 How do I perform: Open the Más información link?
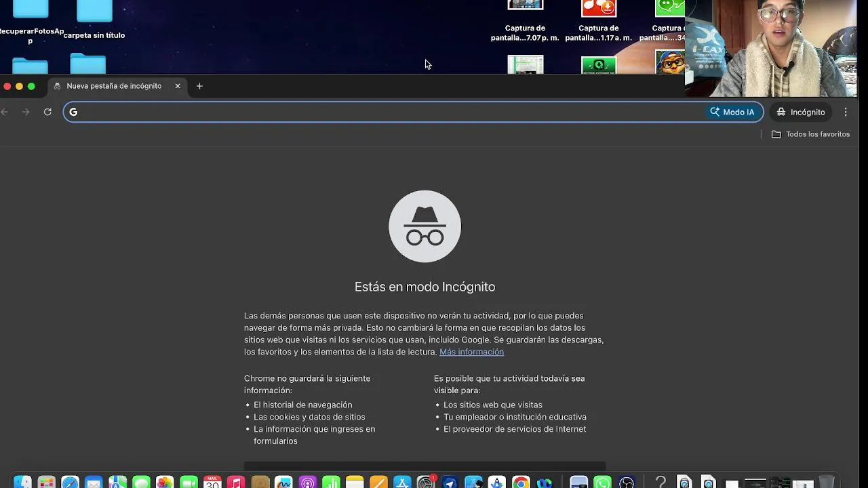471,352
